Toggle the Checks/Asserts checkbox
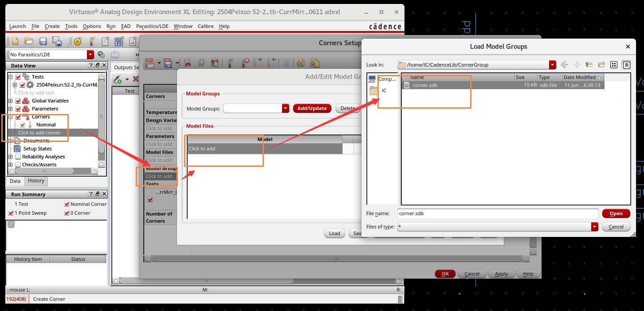Screen dimensions: 644x311 point(18,165)
